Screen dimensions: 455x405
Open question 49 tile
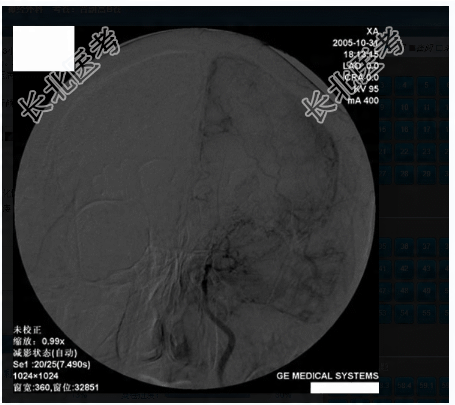tap(426, 291)
